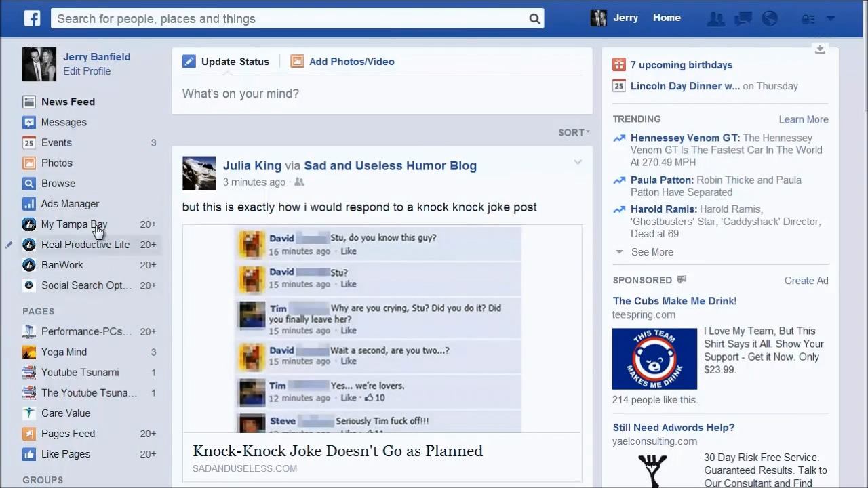
Task: Open Performance-PCs page in sidebar
Action: (x=86, y=331)
